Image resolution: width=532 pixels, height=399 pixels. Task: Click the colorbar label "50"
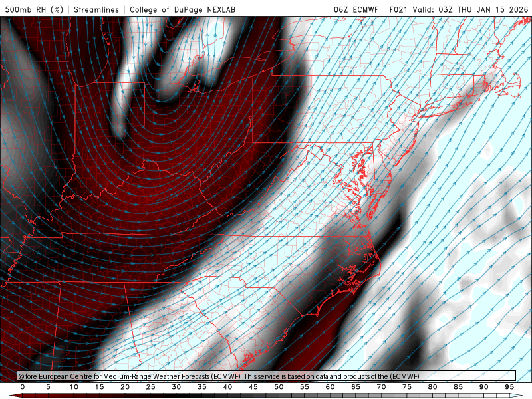pos(279,387)
